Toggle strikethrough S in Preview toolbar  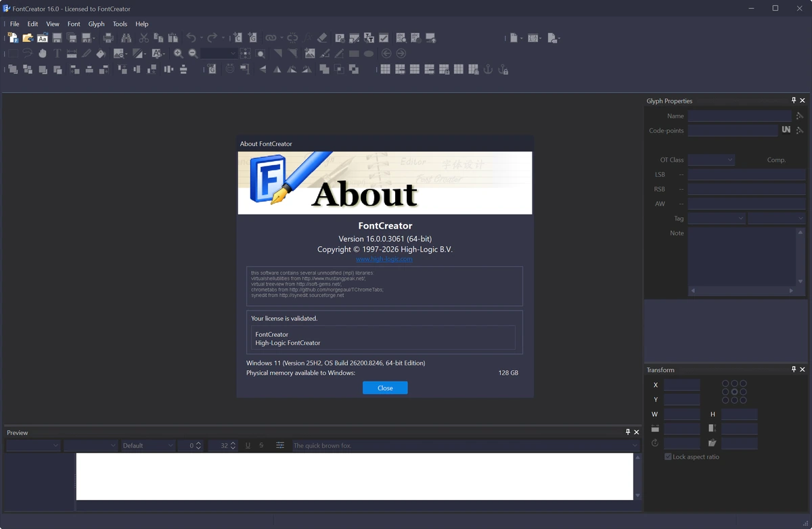[261, 445]
